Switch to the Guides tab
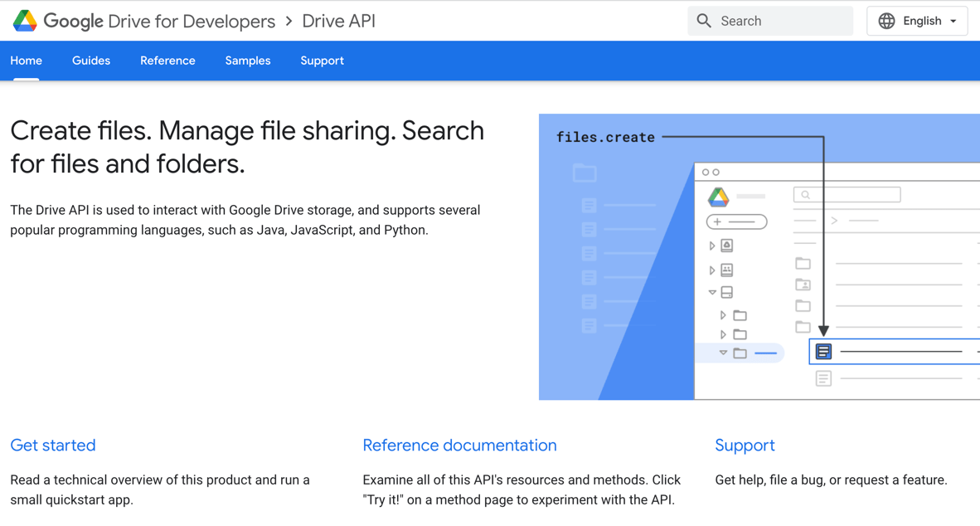 pyautogui.click(x=91, y=61)
